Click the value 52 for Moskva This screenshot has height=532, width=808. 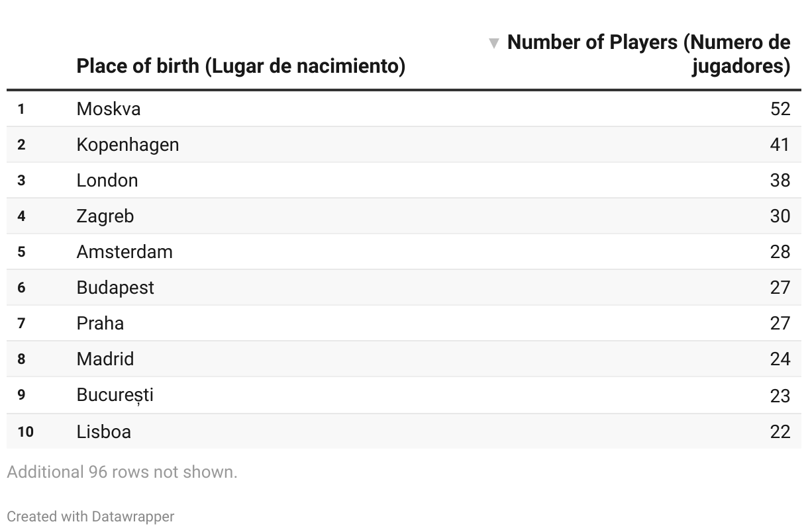(x=780, y=109)
